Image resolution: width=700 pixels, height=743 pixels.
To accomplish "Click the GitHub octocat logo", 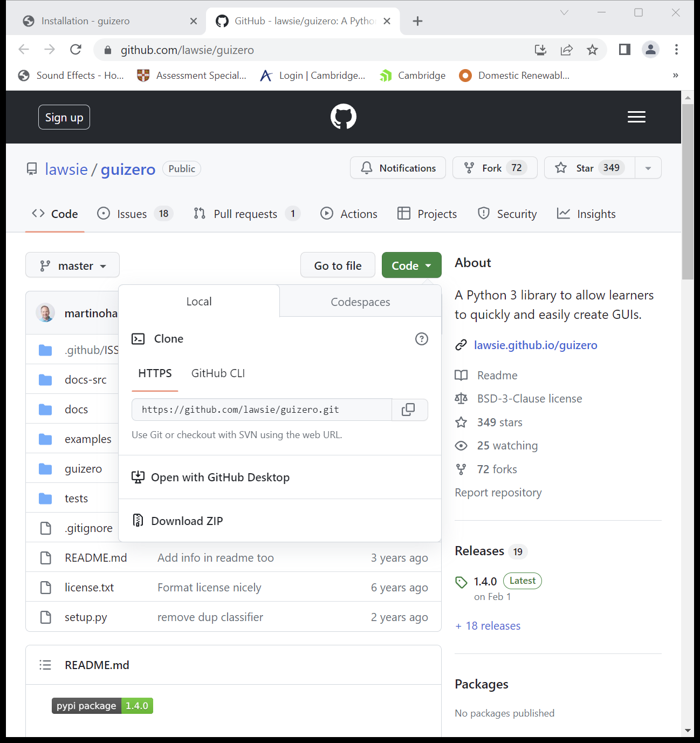I will 344,117.
